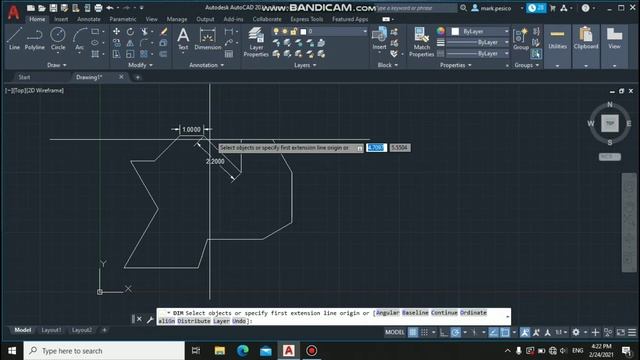Click the command line customize wrench icon
The width and height of the screenshot is (640, 360).
click(x=150, y=320)
